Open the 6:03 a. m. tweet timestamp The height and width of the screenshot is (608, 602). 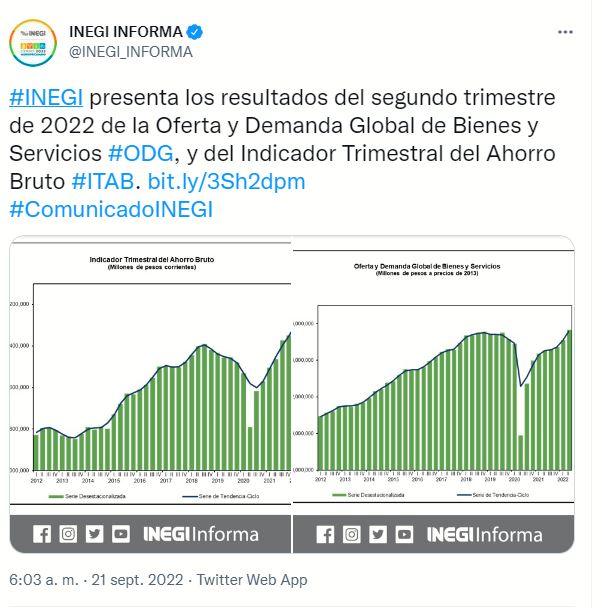44,580
